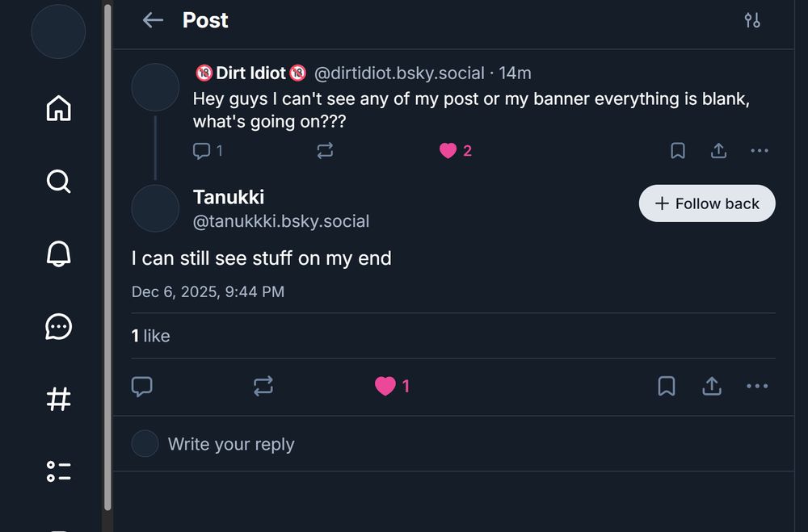Share Tanukki's reply via share icon
Viewport: 808px width, 532px height.
[712, 387]
